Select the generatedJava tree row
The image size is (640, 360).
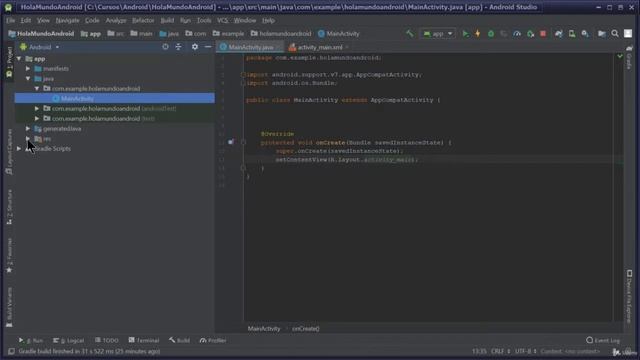click(x=114, y=129)
